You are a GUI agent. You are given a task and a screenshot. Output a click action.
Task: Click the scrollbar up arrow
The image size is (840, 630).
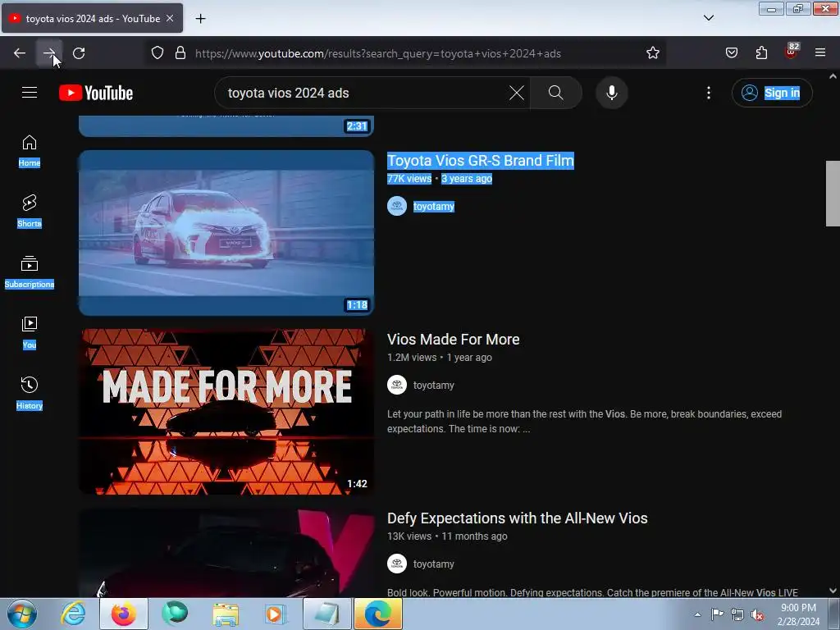coord(833,76)
